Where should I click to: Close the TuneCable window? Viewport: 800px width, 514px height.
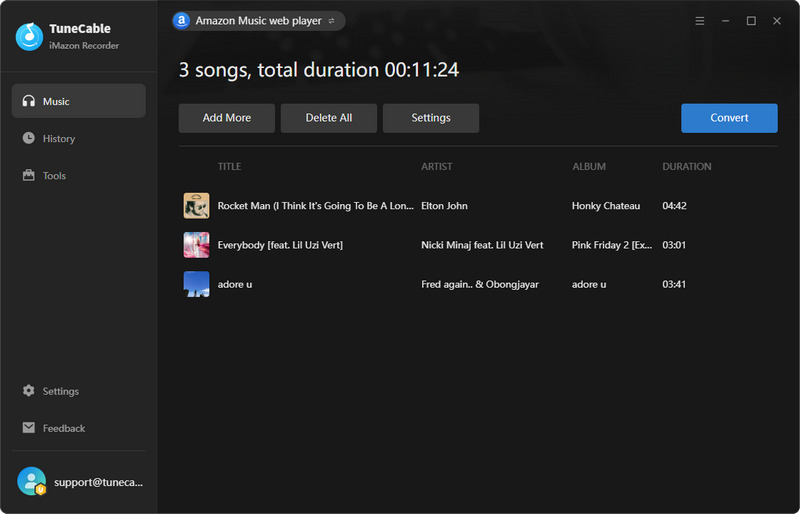click(777, 21)
